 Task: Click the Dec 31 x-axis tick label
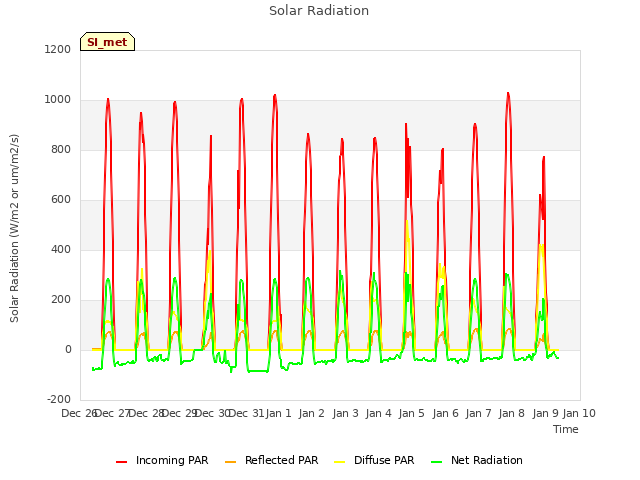pos(247,413)
